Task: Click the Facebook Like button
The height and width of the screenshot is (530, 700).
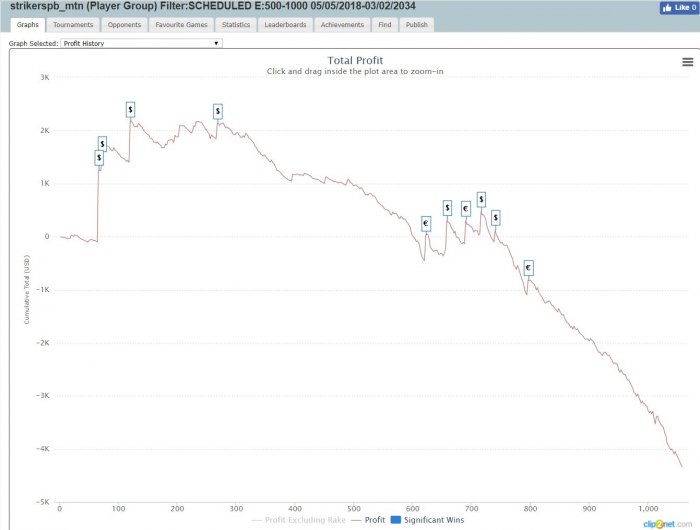Action: (679, 8)
